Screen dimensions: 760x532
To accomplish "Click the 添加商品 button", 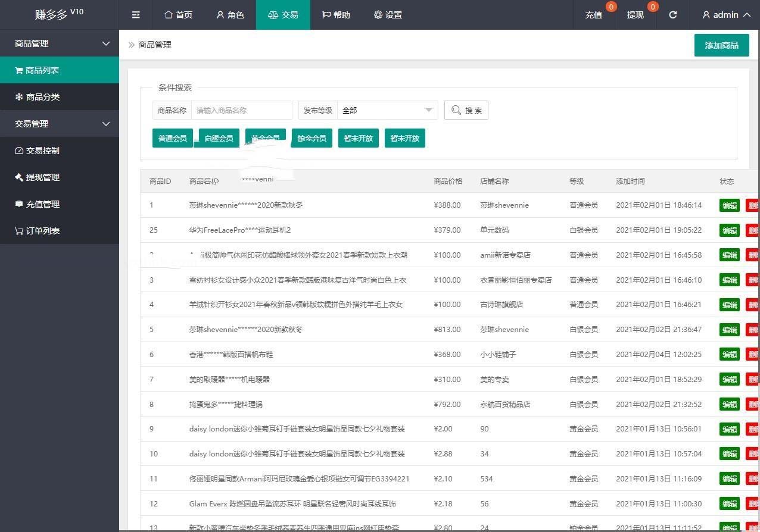I will 721,45.
